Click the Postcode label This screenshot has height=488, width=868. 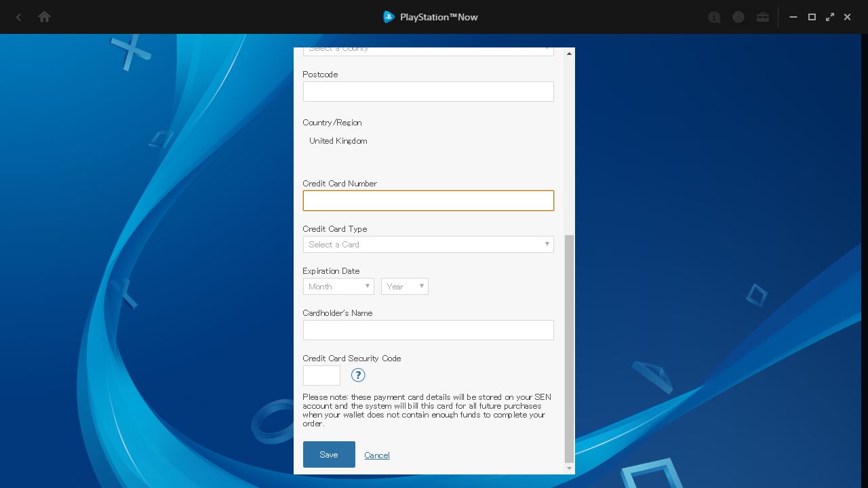[320, 75]
